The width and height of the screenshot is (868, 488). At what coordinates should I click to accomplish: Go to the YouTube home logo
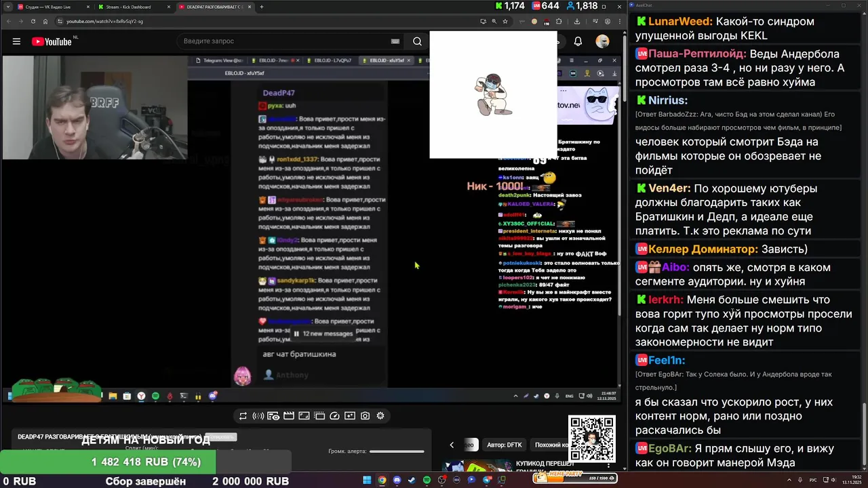(52, 41)
